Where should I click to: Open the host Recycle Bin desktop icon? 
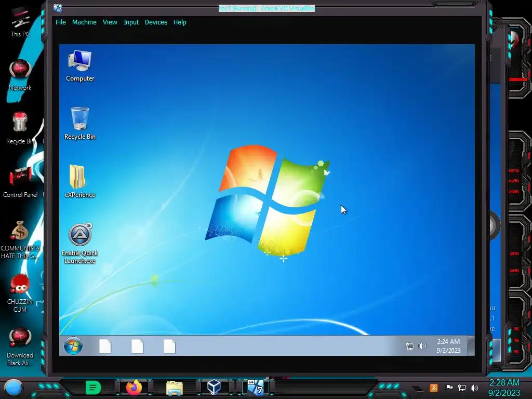pyautogui.click(x=20, y=129)
